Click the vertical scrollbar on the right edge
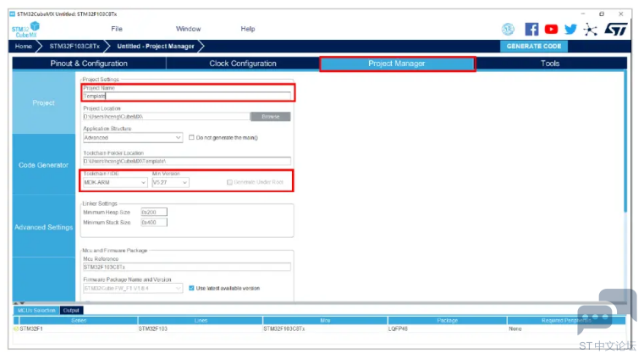Image resolution: width=644 pixels, height=359 pixels. pyautogui.click(x=625, y=141)
